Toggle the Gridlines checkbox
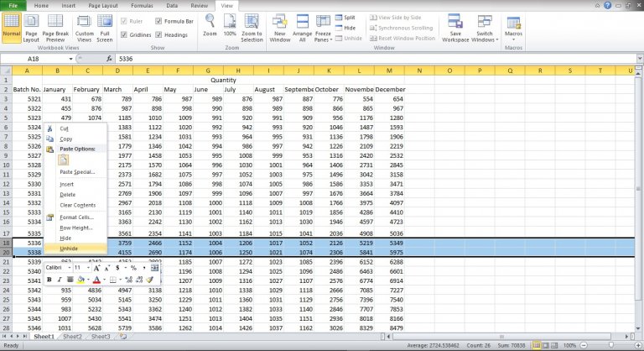The image size is (644, 351). coord(123,34)
